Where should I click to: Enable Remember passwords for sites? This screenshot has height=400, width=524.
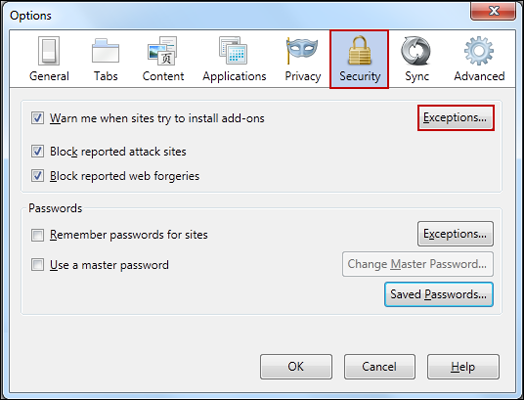pyautogui.click(x=37, y=235)
